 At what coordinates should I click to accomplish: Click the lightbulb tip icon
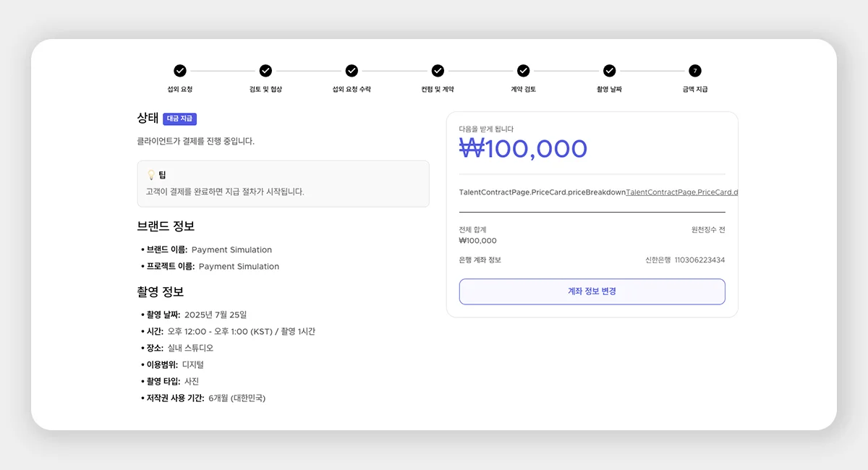click(151, 175)
